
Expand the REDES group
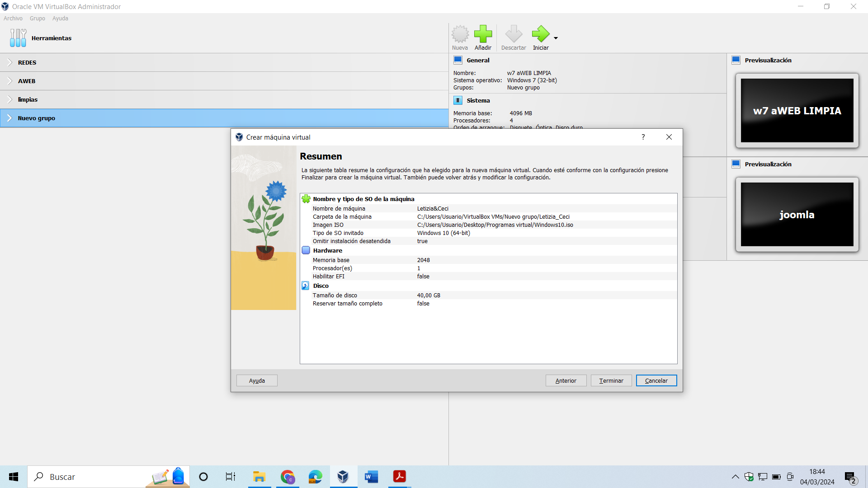click(10, 62)
